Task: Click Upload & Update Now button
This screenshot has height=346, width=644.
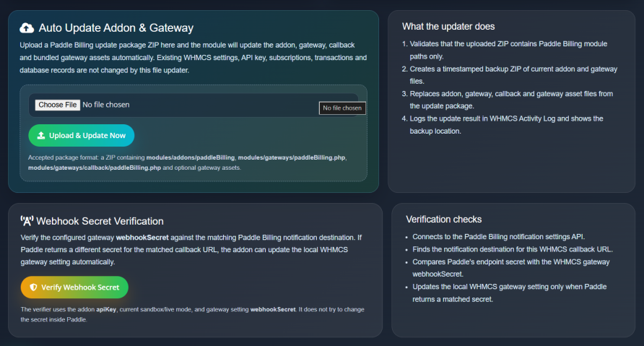Action: pyautogui.click(x=82, y=135)
